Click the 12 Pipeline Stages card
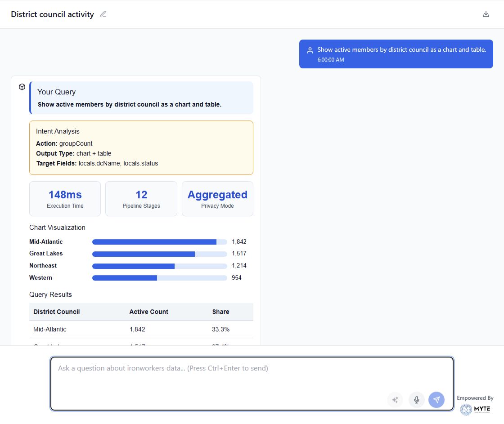Image resolution: width=504 pixels, height=424 pixels. (141, 199)
